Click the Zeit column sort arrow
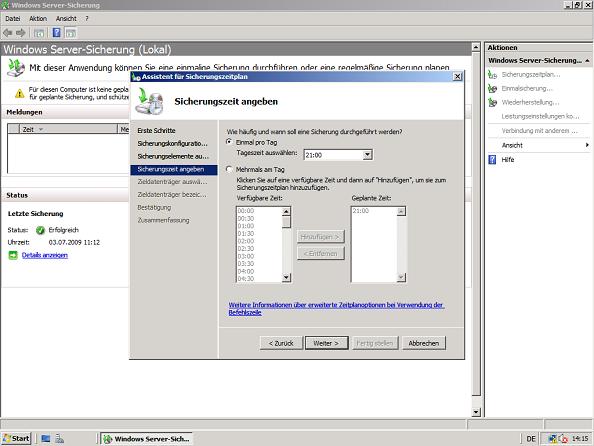The height and width of the screenshot is (446, 594). (41, 129)
